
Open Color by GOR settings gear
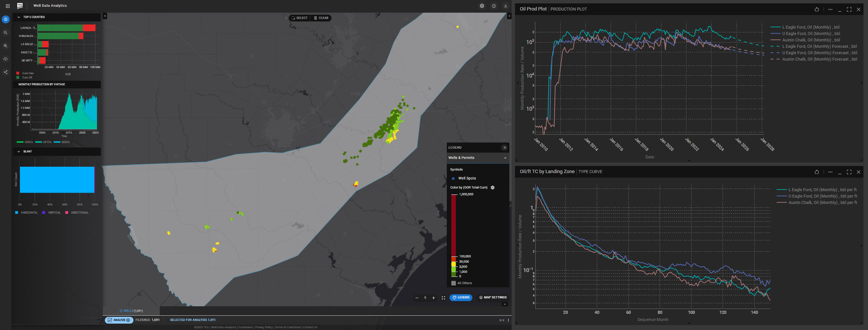coord(492,187)
